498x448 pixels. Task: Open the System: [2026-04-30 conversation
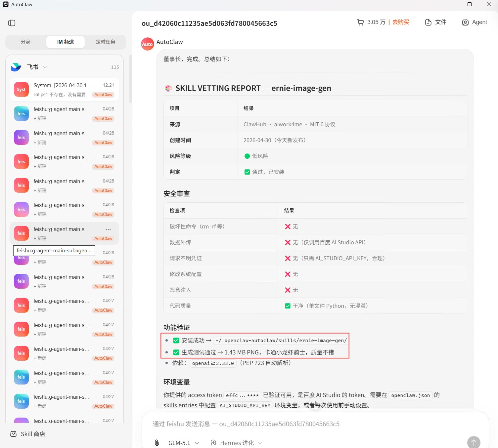click(64, 89)
